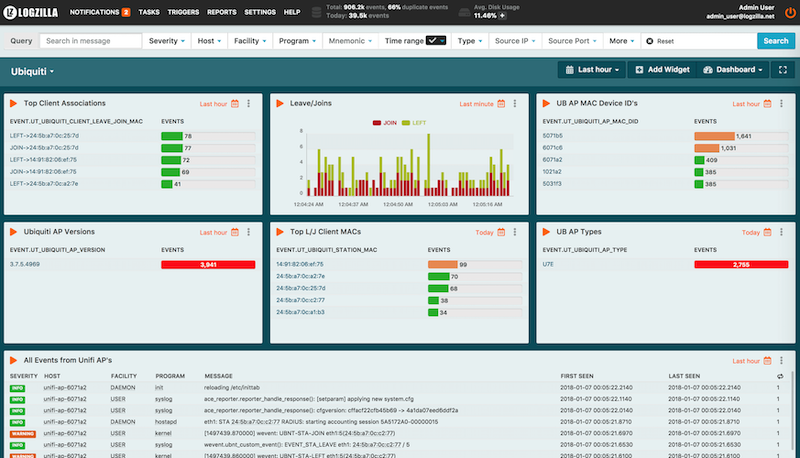Play the Leave/Joins widget
800x458 pixels.
pyautogui.click(x=280, y=104)
